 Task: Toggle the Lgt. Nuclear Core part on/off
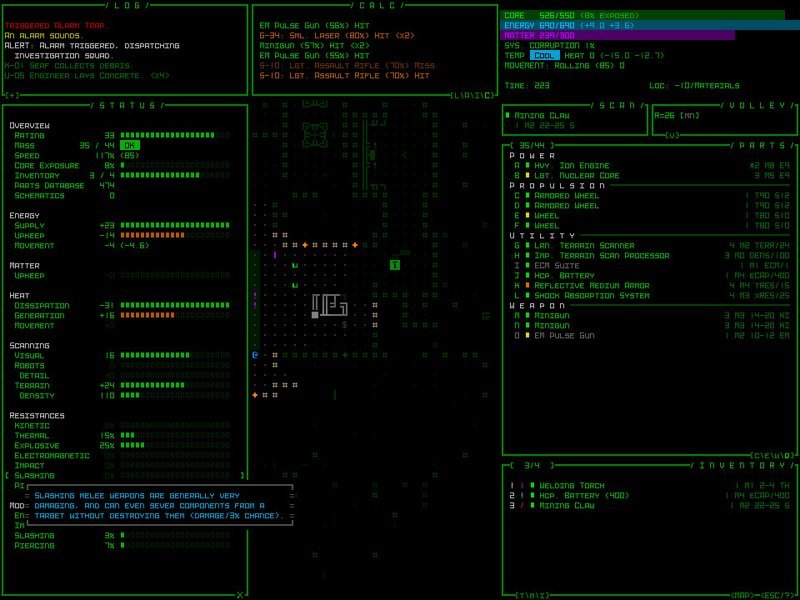point(527,175)
